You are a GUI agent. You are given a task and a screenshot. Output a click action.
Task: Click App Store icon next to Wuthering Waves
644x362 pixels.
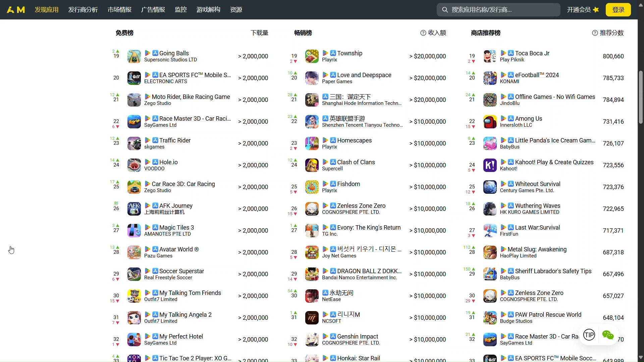coord(511,205)
